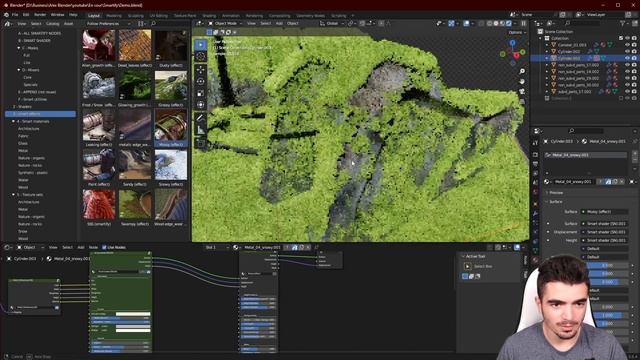
Task: Click the Blender logo icon in menu bar
Action: click(6, 15)
